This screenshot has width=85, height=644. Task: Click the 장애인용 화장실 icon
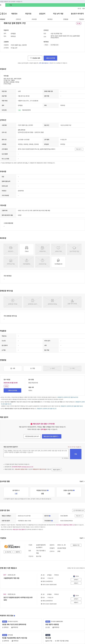52,302
